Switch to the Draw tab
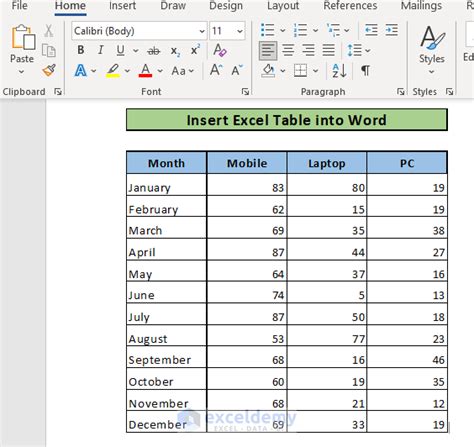This screenshot has width=474, height=447. tap(173, 6)
